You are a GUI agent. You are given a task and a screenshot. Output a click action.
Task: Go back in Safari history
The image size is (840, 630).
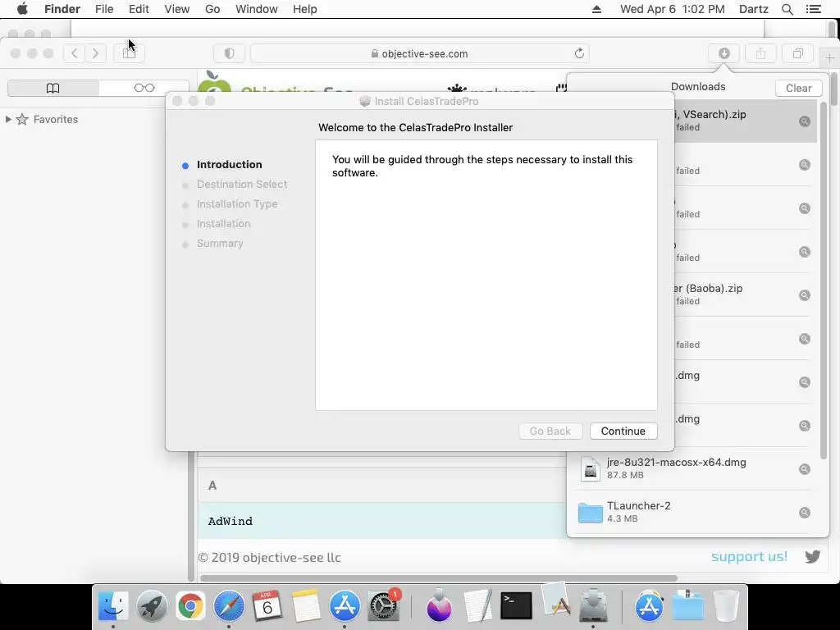point(75,53)
